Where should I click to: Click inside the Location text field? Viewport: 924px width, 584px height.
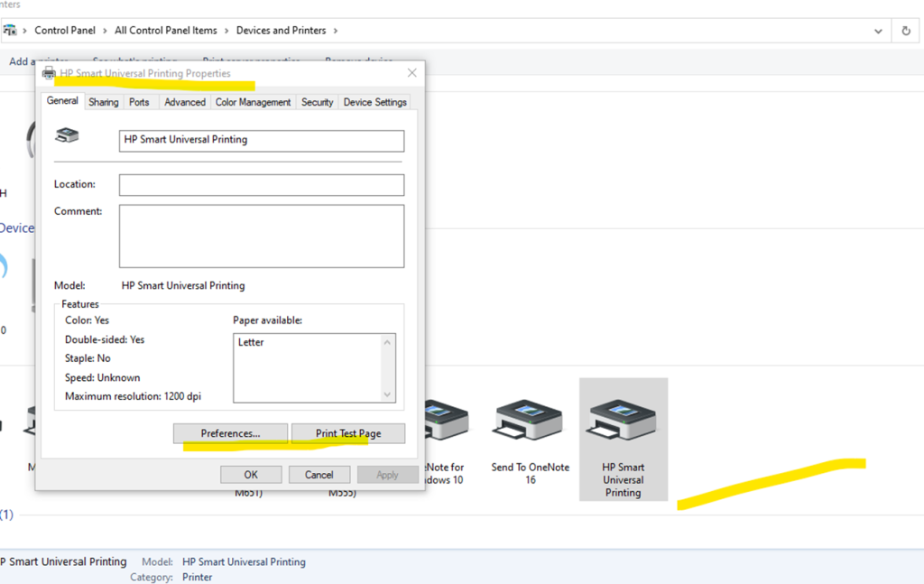pyautogui.click(x=261, y=185)
